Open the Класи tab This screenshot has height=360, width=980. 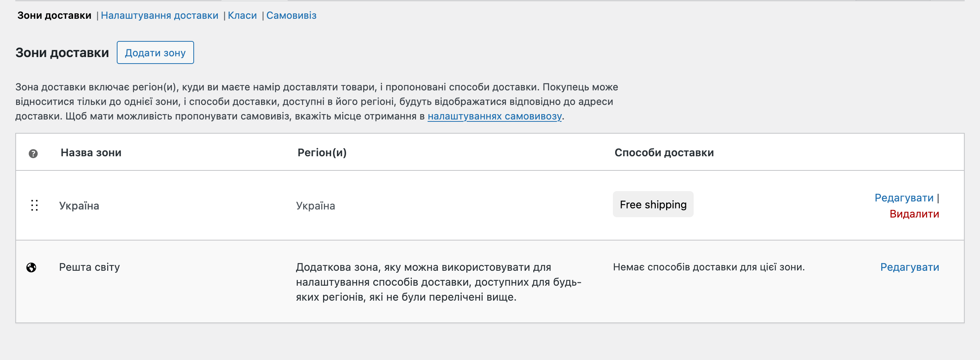click(x=242, y=15)
